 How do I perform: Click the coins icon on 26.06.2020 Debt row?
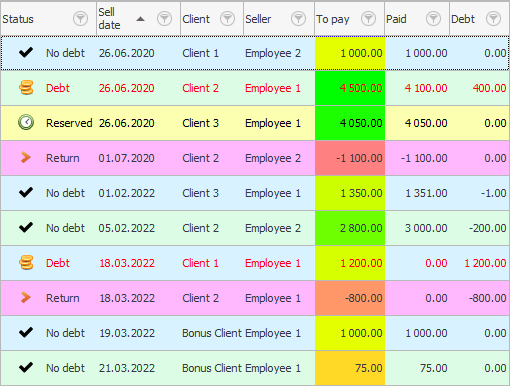tap(26, 88)
